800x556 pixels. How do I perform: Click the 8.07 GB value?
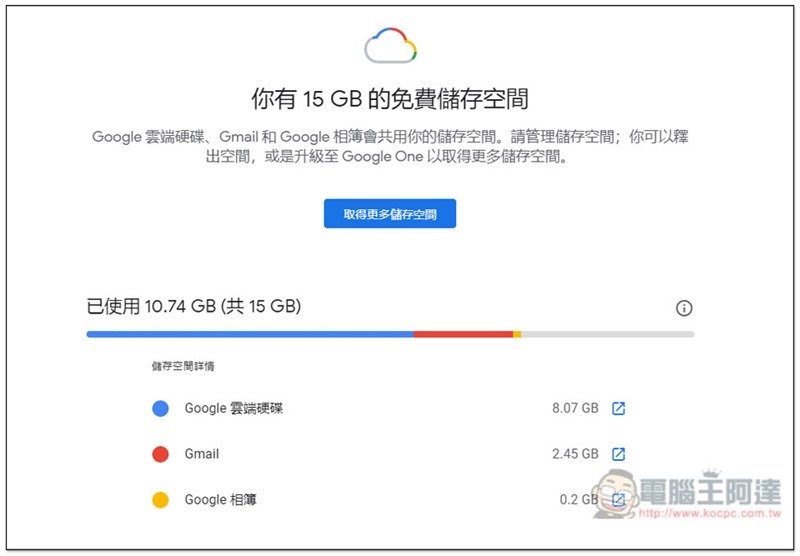point(575,409)
